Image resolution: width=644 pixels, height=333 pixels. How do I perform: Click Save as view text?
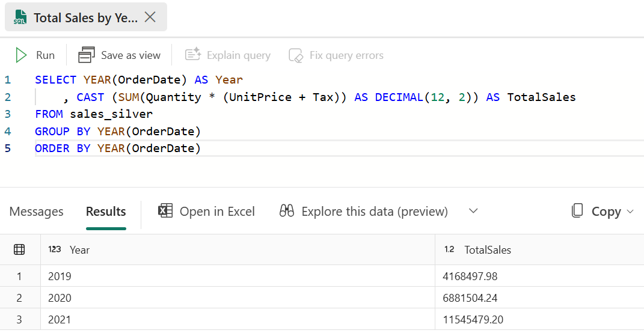point(130,55)
